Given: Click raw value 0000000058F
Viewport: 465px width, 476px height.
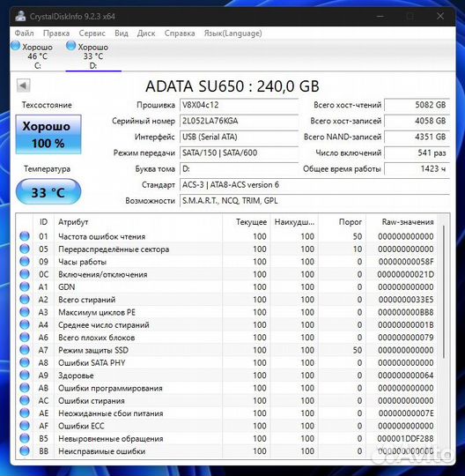Looking at the screenshot, I should (406, 262).
